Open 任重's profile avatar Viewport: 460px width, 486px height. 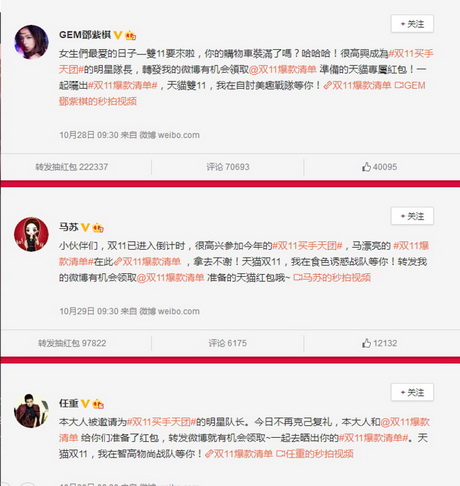pyautogui.click(x=31, y=411)
